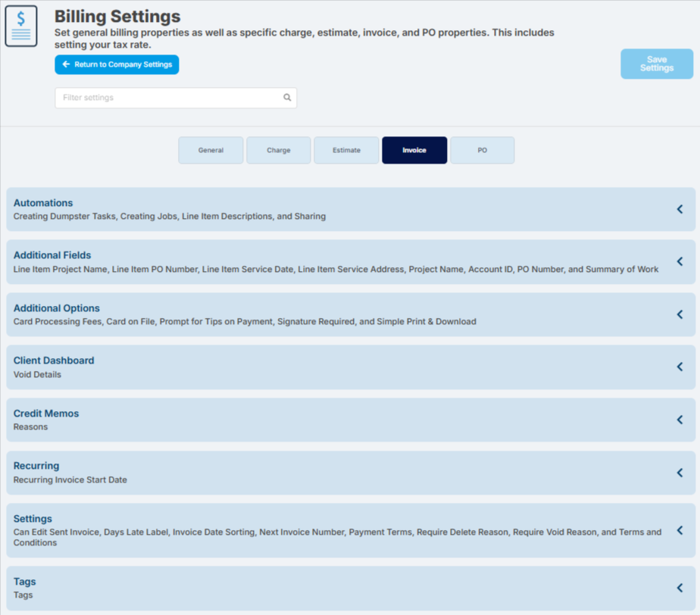Expand the Automations section chevron

(x=680, y=209)
